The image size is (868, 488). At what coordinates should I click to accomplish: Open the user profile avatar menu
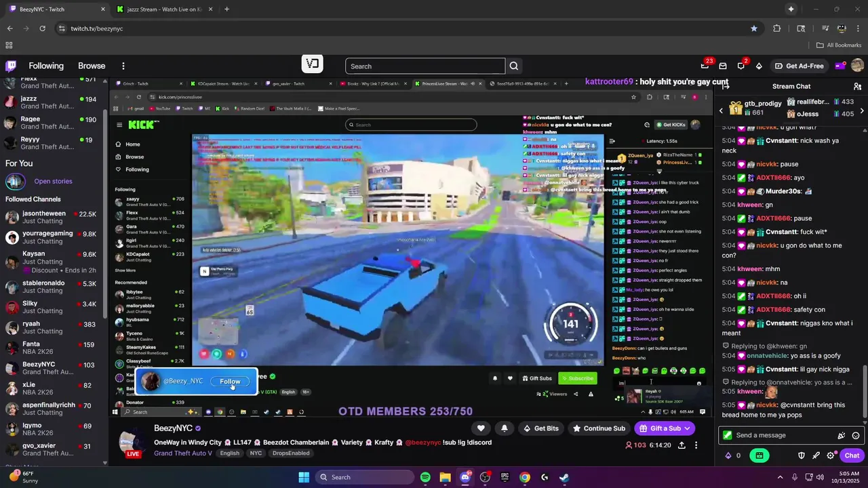(x=857, y=66)
